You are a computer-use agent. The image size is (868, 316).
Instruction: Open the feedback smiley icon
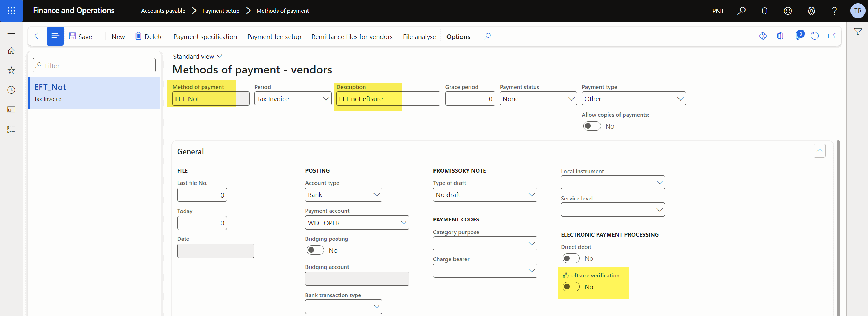click(x=788, y=11)
